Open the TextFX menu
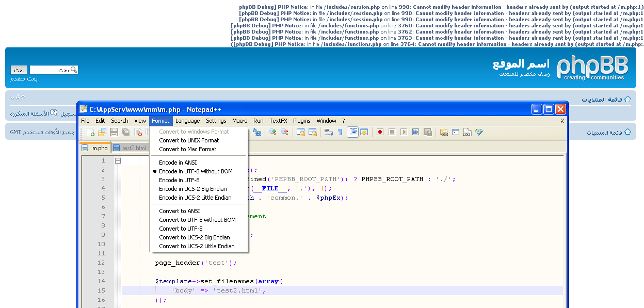Viewport: 644px width, 308px height. pos(279,121)
